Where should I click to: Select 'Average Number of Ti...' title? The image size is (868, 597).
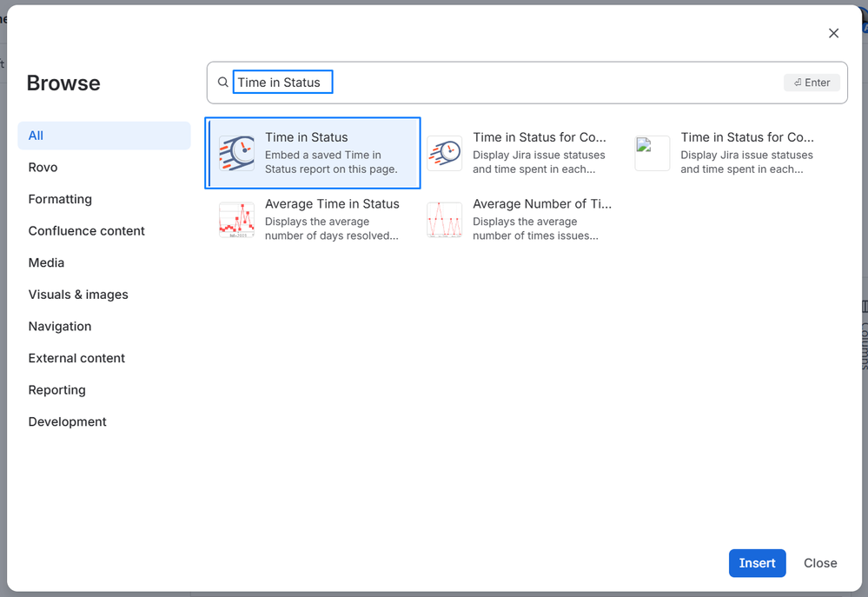[542, 204]
